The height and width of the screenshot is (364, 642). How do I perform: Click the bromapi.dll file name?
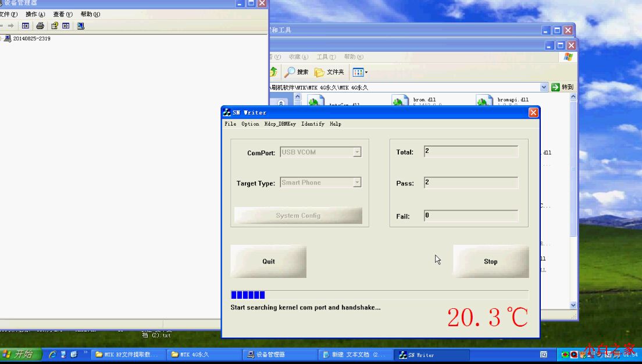tap(513, 99)
